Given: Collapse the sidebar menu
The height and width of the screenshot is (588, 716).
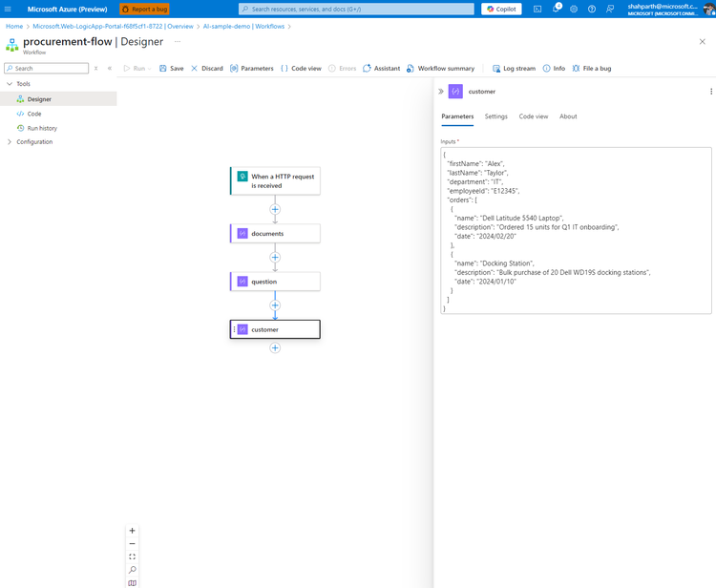Looking at the screenshot, I should (x=110, y=69).
